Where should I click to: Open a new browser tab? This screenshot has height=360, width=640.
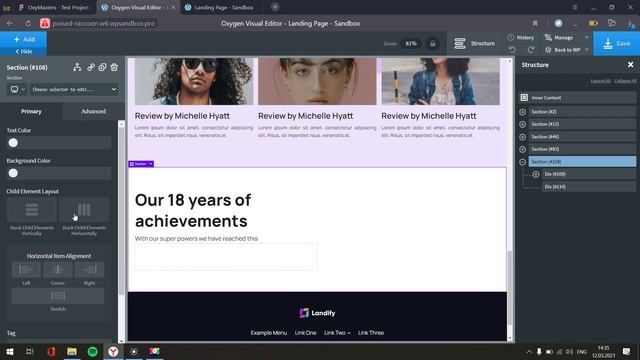[275, 7]
